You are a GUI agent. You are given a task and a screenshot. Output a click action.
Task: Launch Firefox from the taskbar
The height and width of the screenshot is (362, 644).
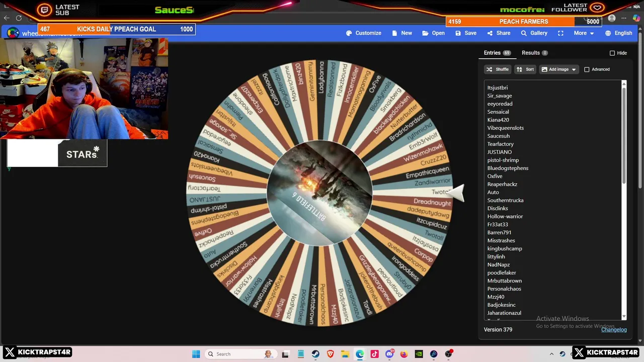click(404, 354)
